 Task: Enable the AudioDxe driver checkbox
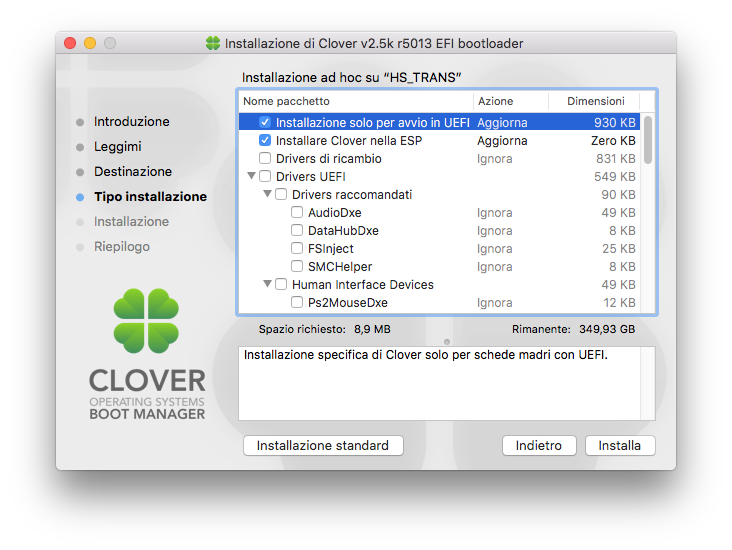[x=297, y=212]
